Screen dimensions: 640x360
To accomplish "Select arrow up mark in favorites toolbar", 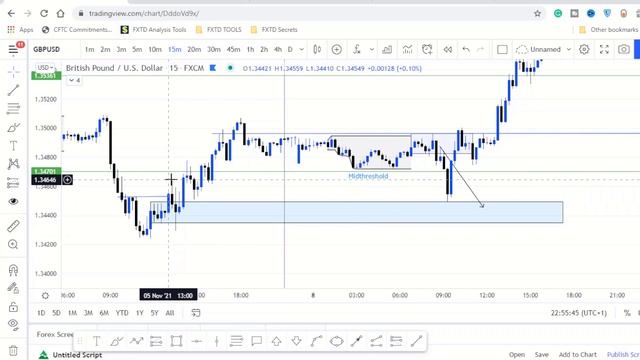I will [276, 341].
